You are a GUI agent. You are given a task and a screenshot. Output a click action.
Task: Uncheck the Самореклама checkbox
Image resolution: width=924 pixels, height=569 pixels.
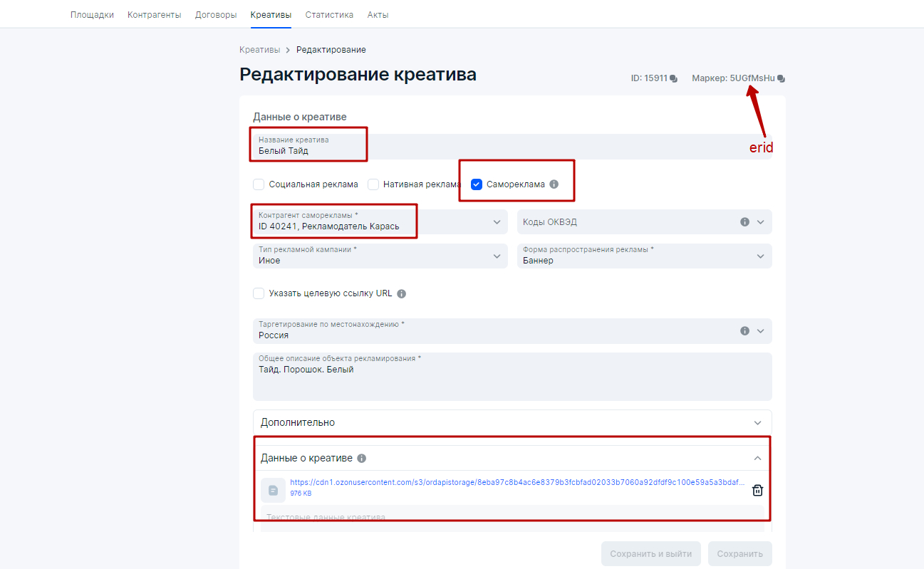477,184
